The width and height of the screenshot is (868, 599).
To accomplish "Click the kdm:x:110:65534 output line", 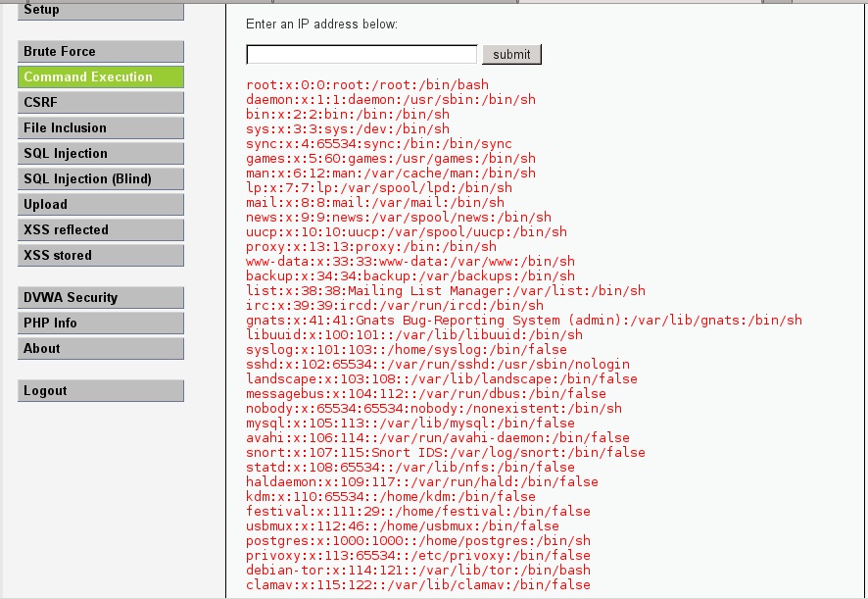I will tap(391, 496).
